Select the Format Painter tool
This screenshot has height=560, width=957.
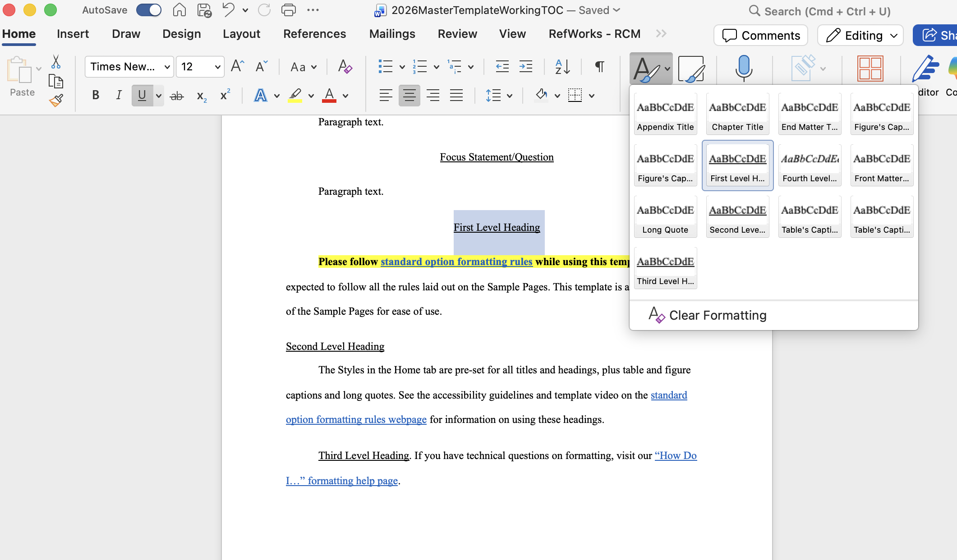(55, 100)
